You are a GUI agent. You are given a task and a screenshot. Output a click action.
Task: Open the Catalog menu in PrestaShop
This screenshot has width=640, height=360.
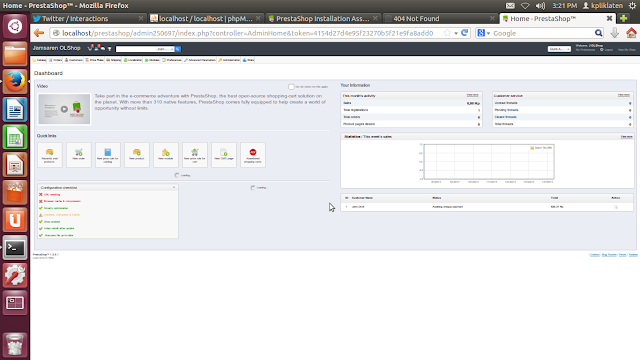point(40,60)
